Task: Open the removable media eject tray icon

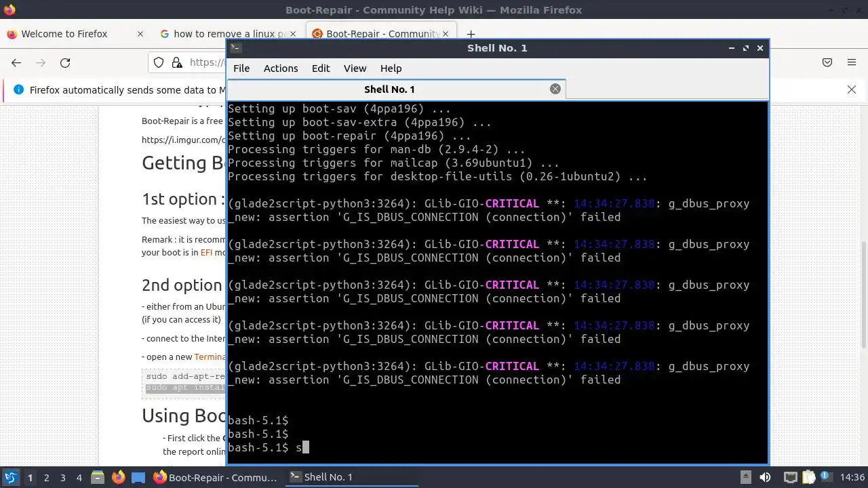Action: [x=745, y=477]
